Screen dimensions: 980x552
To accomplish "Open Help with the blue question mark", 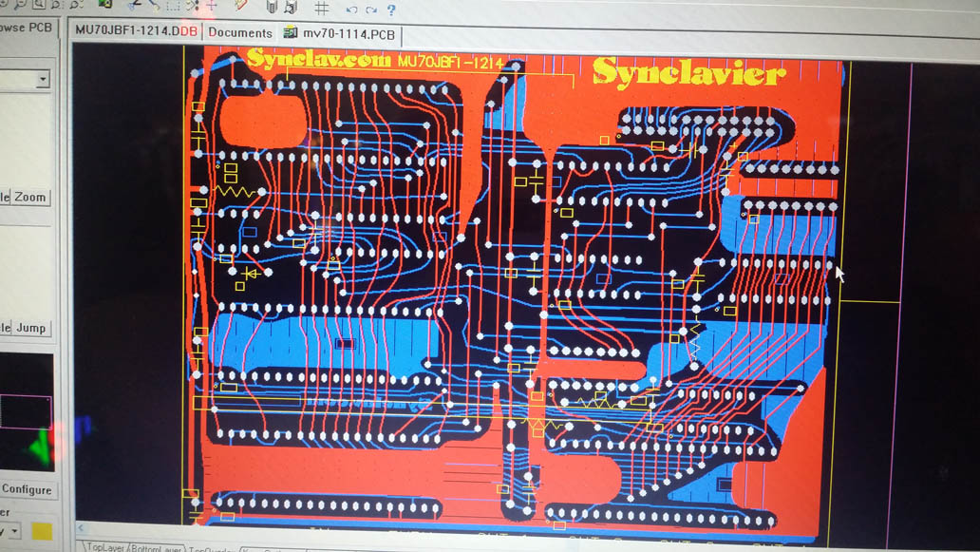I will 391,10.
